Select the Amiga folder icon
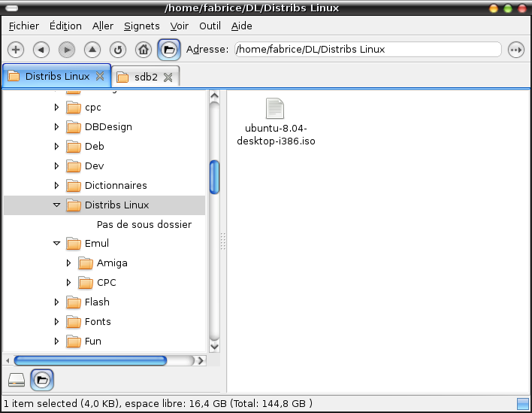 point(86,263)
